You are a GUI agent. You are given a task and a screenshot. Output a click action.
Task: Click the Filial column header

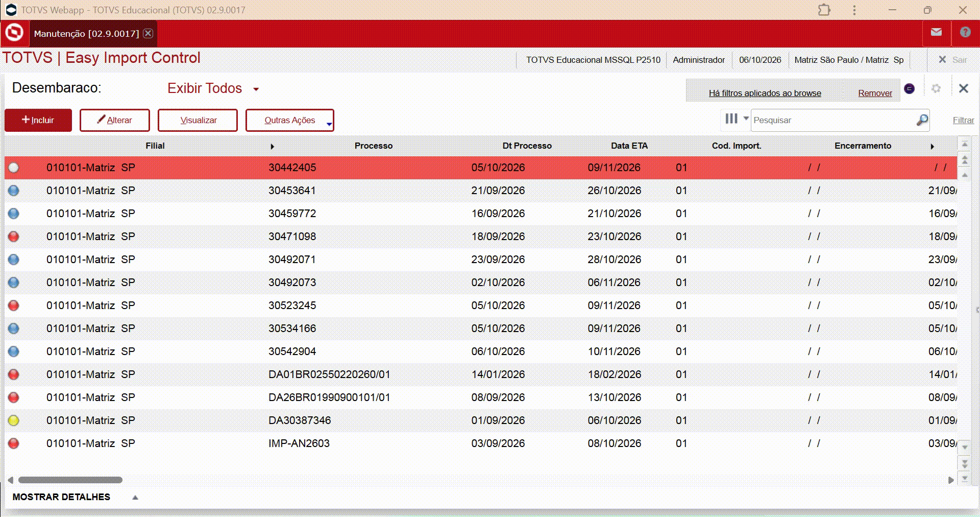click(155, 146)
